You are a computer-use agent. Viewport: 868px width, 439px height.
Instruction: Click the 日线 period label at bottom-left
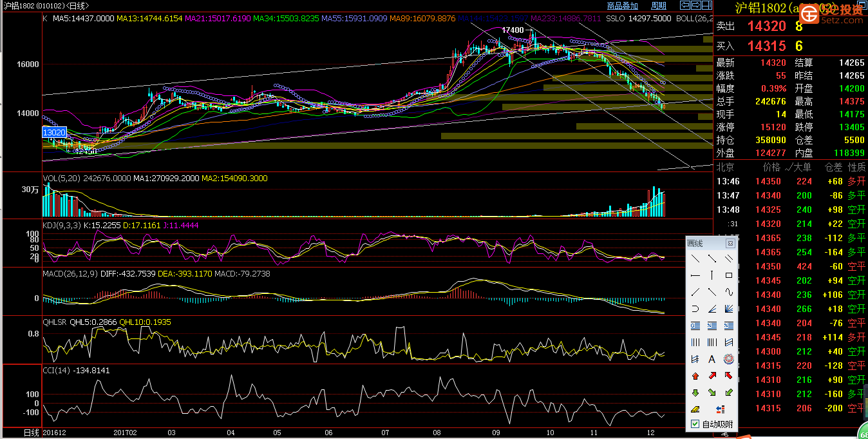coord(31,432)
